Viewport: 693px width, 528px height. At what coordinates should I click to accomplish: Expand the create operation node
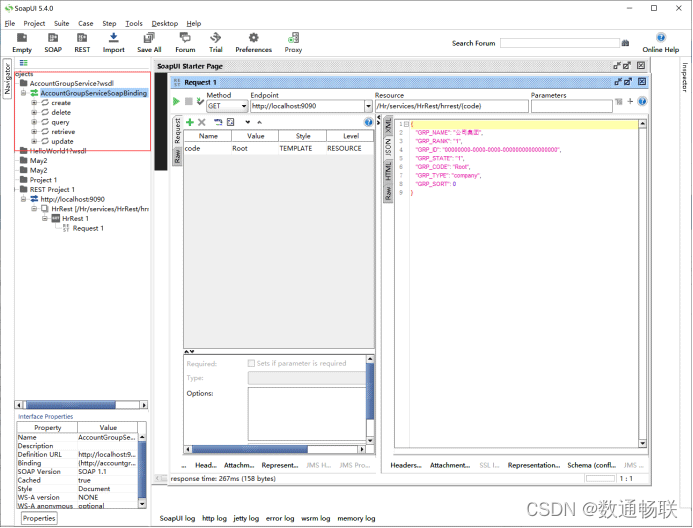tap(34, 103)
